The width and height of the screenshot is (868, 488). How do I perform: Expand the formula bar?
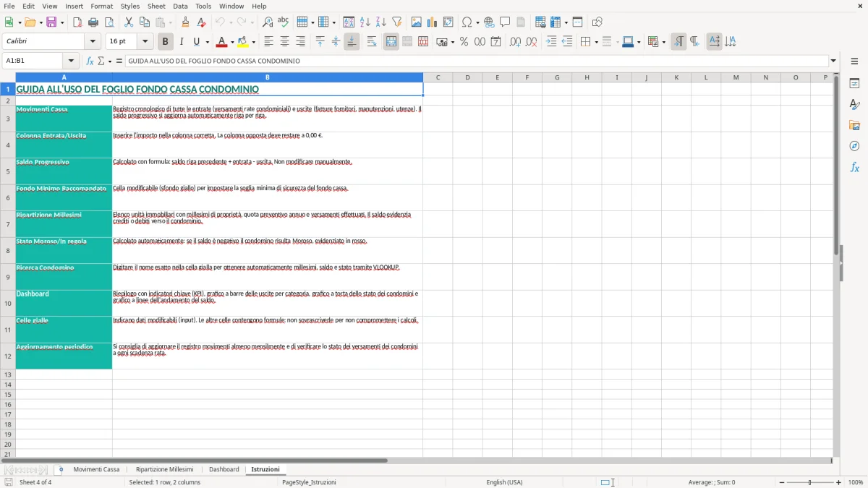833,61
